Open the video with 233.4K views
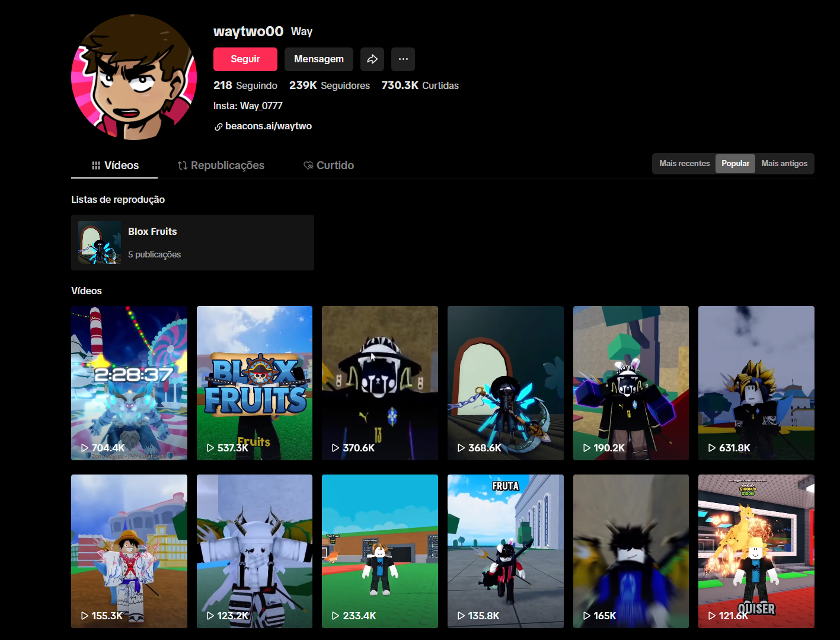Viewport: 840px width, 640px height. pos(380,551)
